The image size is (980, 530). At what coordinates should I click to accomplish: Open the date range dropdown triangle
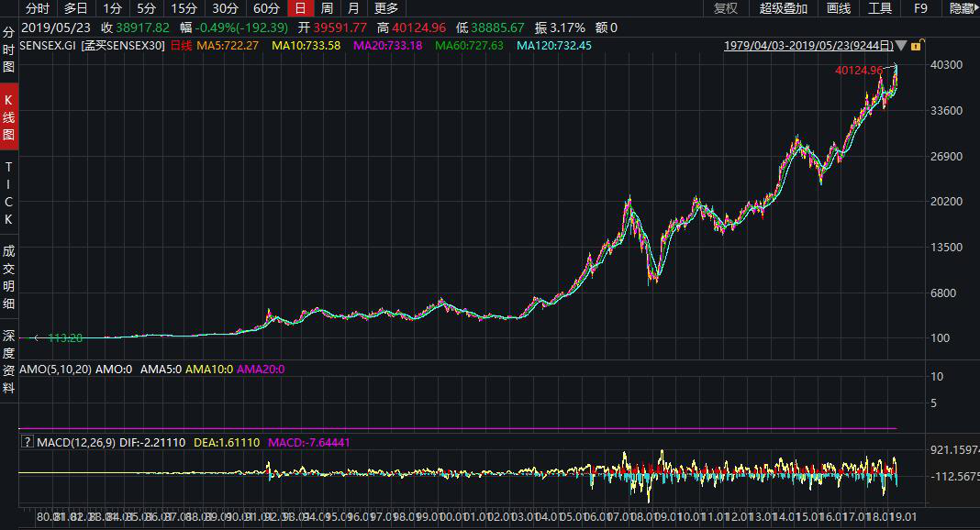point(901,45)
